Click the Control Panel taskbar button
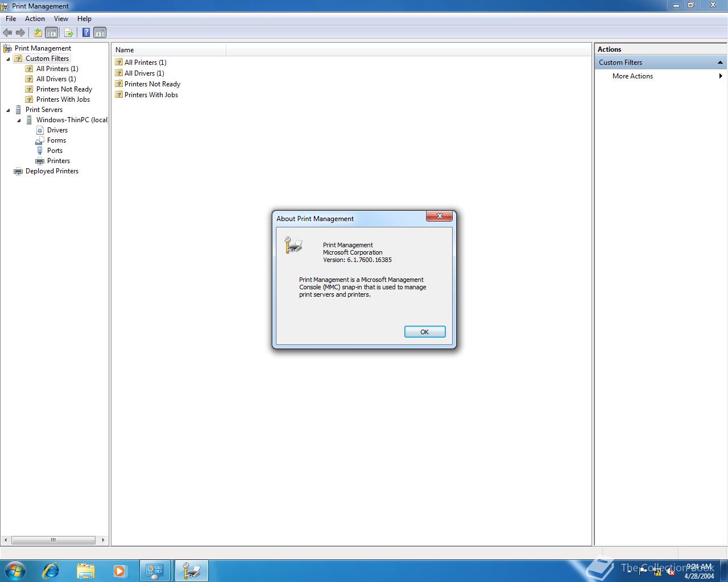Screen dimensions: 728x582 coord(155,571)
